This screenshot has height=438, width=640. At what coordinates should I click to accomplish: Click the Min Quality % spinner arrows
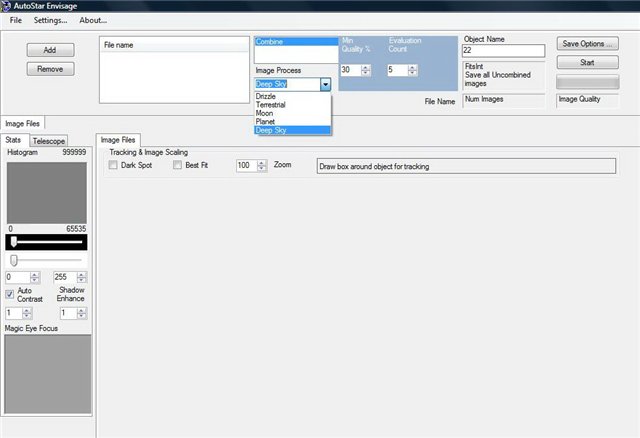click(366, 70)
